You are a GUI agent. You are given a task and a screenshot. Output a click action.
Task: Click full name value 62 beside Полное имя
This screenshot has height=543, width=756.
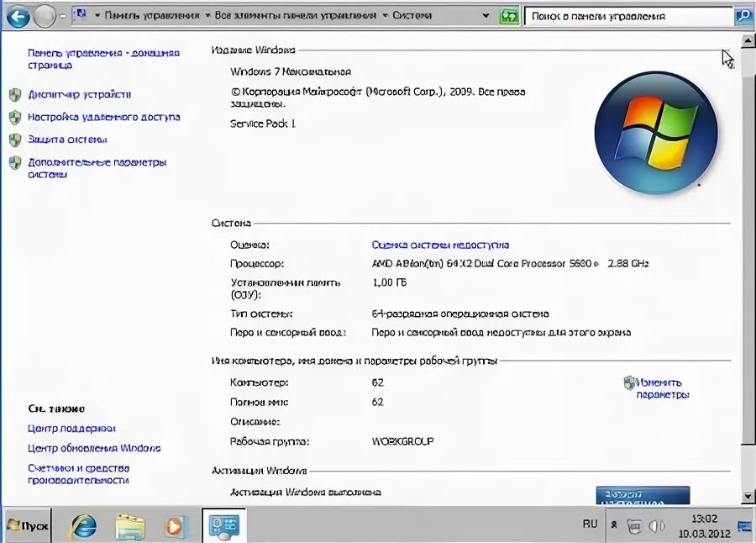click(377, 403)
